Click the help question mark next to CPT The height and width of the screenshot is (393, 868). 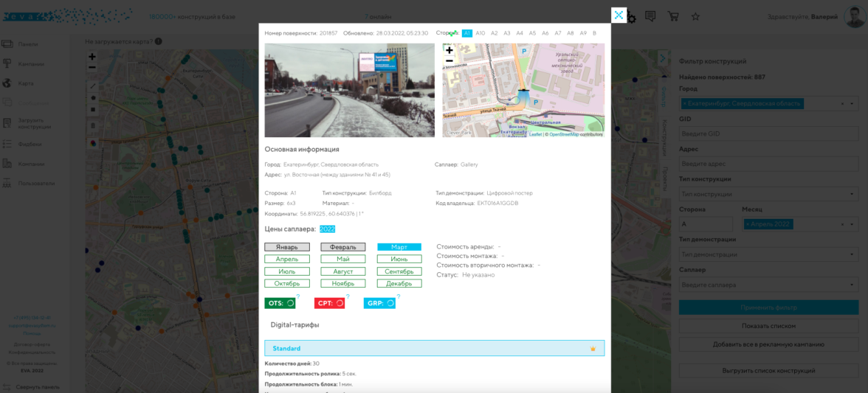click(x=348, y=297)
